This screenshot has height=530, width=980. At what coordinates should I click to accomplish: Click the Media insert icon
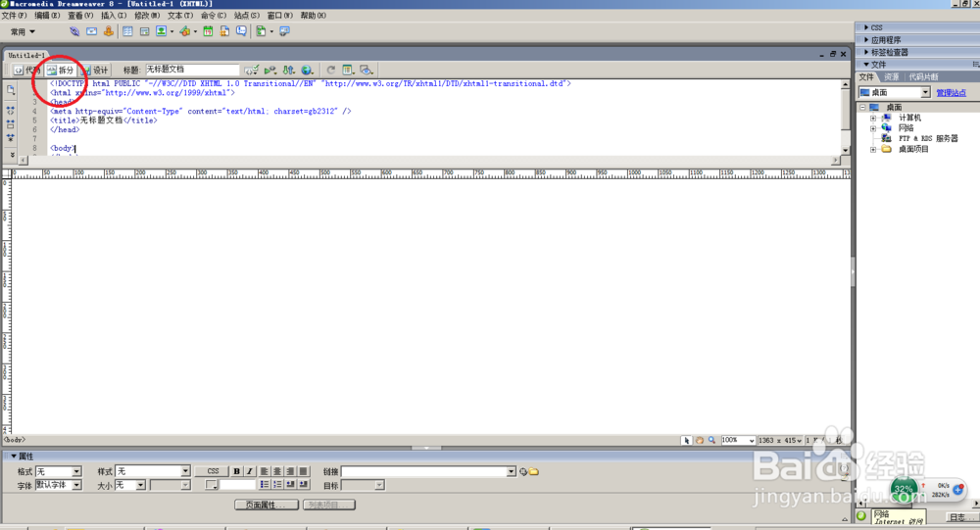click(x=185, y=31)
